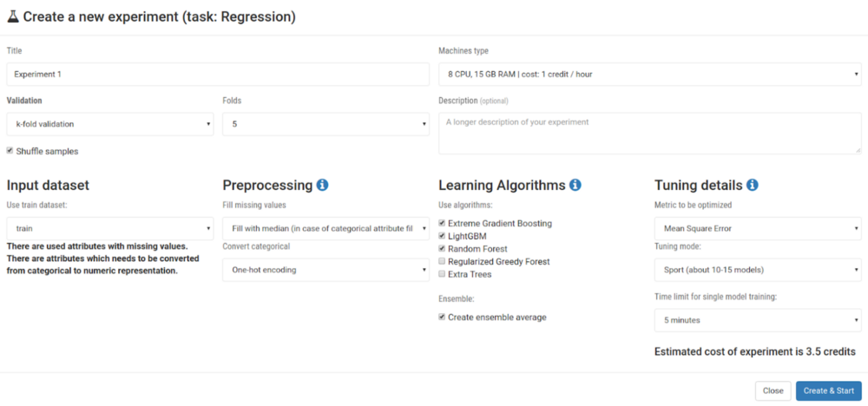Click the Experiment 1 title field

pyautogui.click(x=218, y=74)
